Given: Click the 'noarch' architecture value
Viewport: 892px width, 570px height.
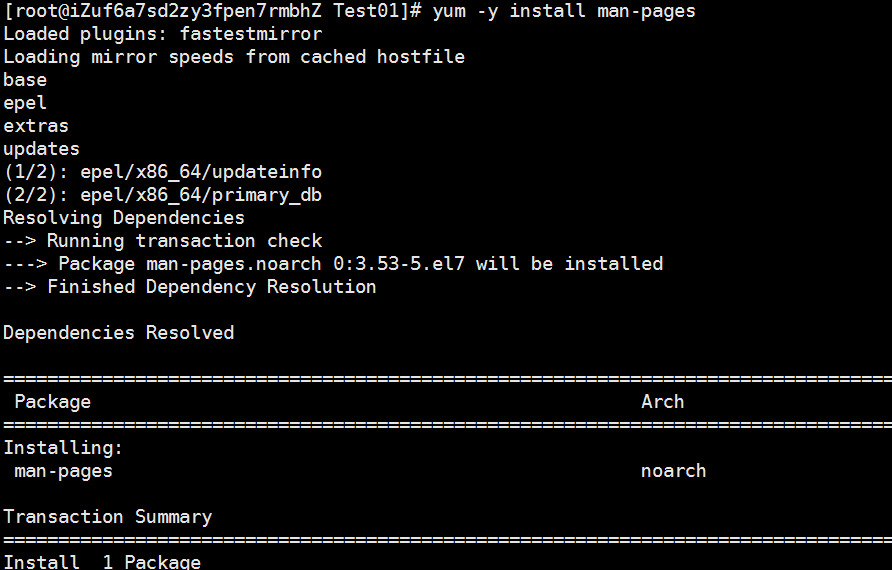Looking at the screenshot, I should click(674, 471).
